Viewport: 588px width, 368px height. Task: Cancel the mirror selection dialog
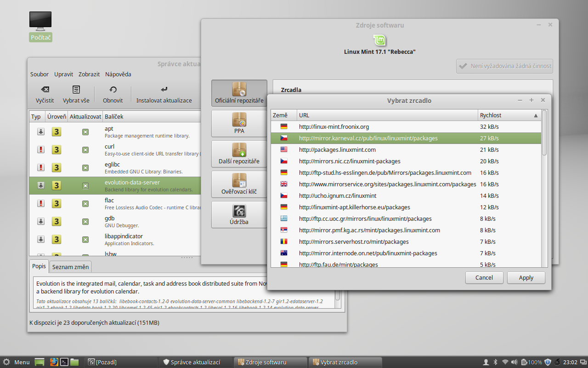click(484, 277)
